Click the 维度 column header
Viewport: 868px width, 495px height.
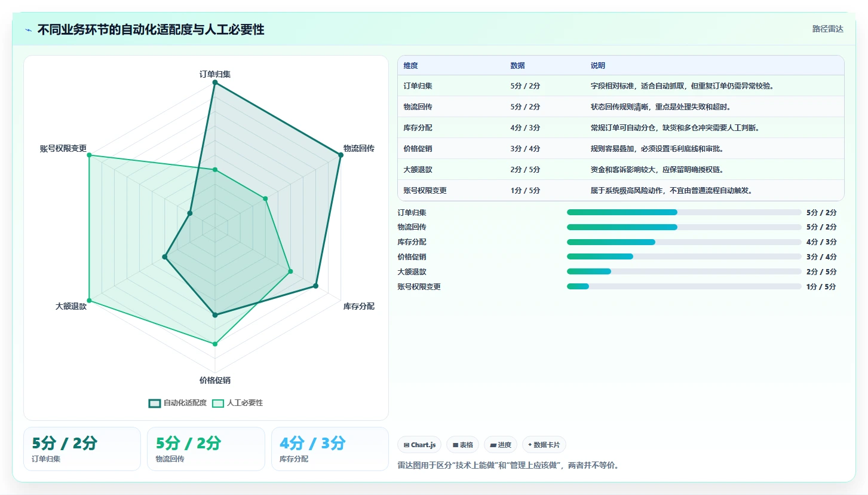[410, 66]
